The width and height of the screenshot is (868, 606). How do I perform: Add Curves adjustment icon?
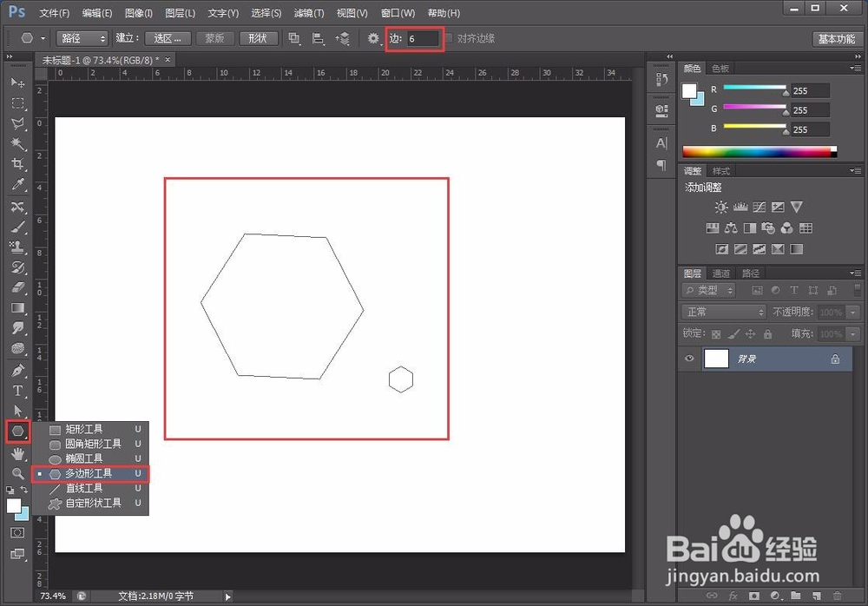click(x=759, y=207)
